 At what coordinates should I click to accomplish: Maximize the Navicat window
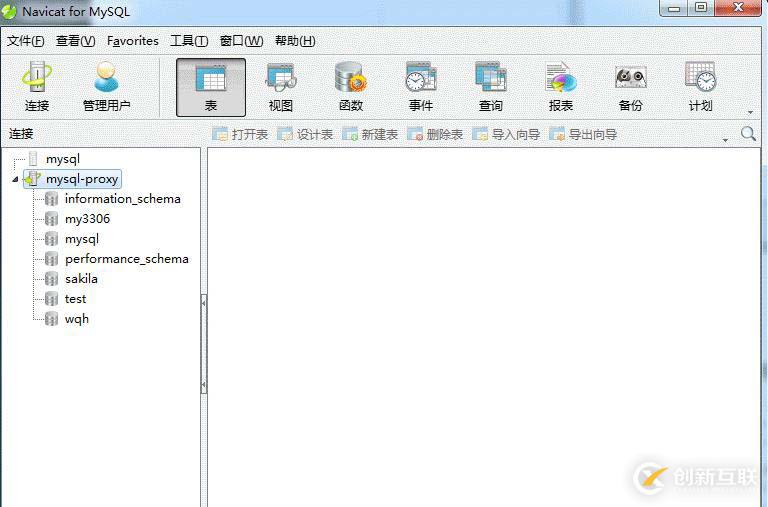click(701, 8)
